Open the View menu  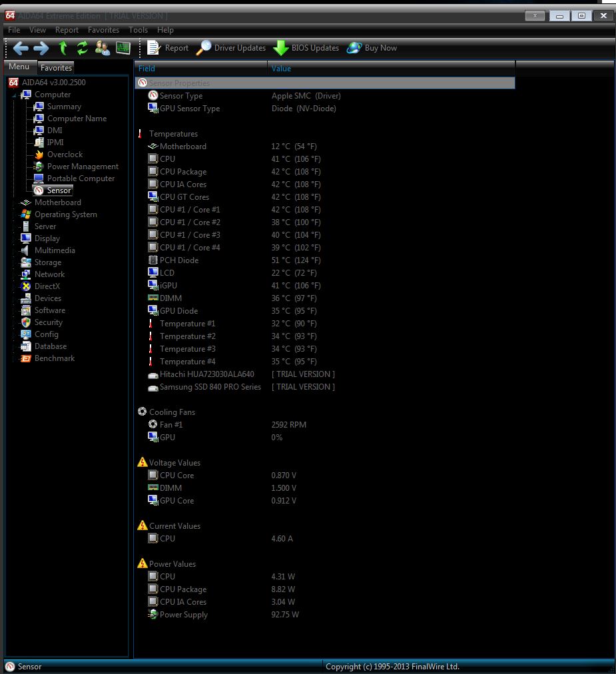tap(37, 30)
